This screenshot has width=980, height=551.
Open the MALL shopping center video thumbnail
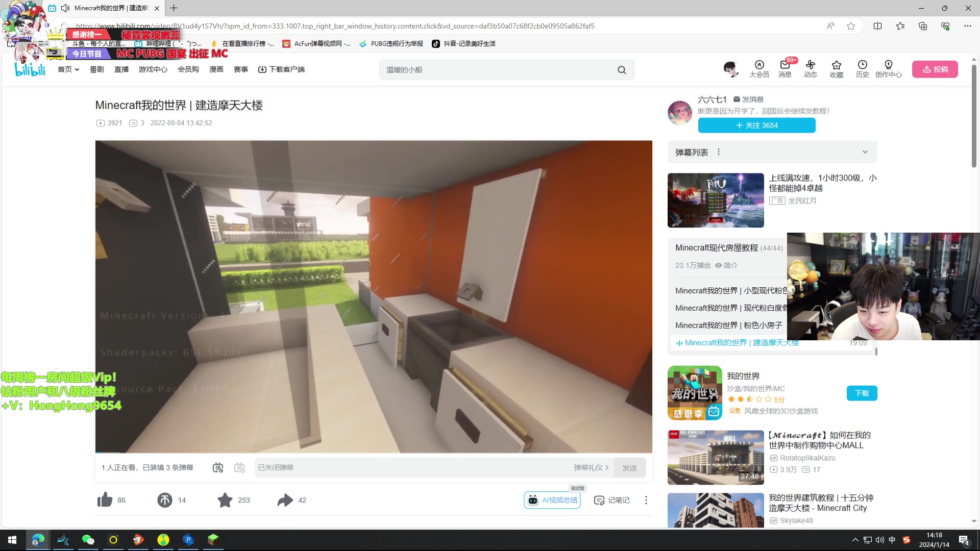click(715, 457)
